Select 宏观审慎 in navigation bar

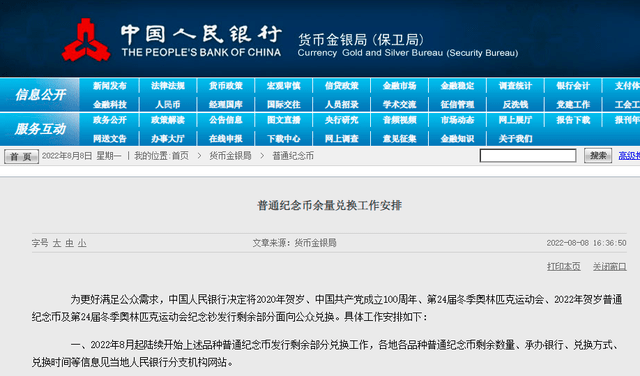[x=284, y=86]
